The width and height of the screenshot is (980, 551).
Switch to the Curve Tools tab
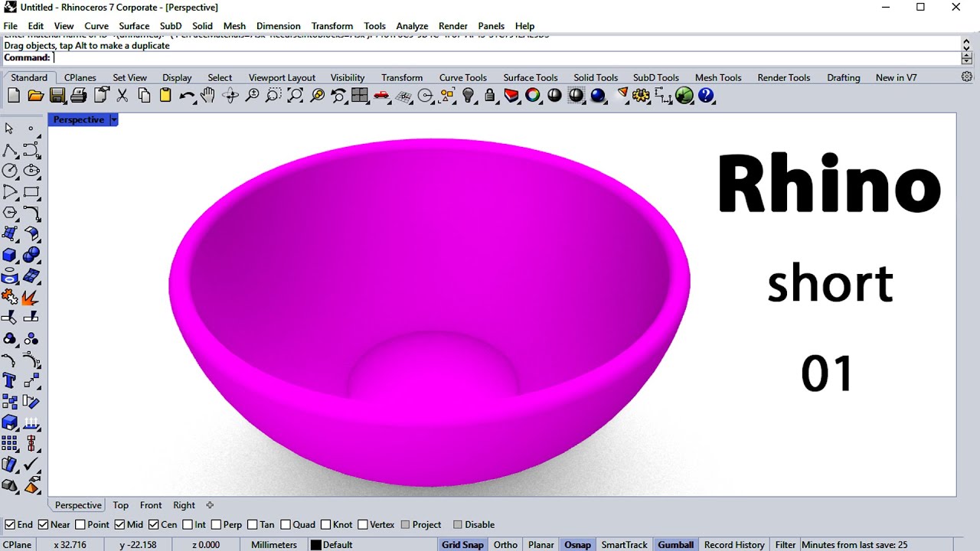[x=462, y=77]
